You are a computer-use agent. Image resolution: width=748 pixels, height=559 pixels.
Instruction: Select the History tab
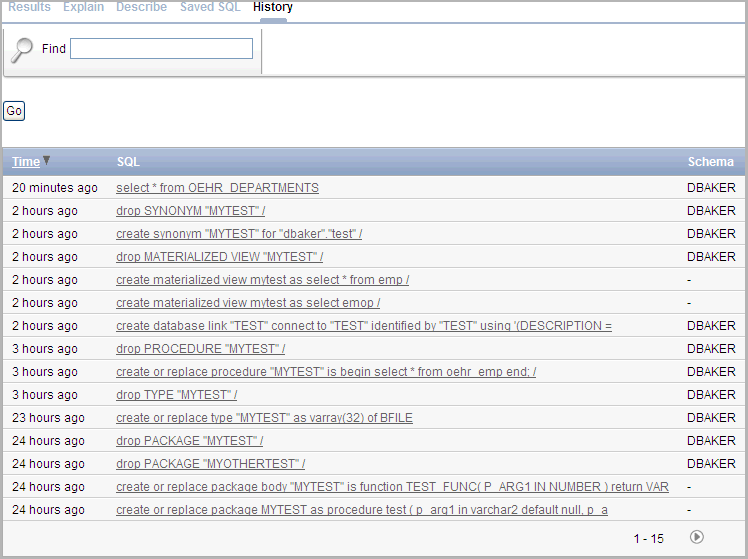point(273,7)
